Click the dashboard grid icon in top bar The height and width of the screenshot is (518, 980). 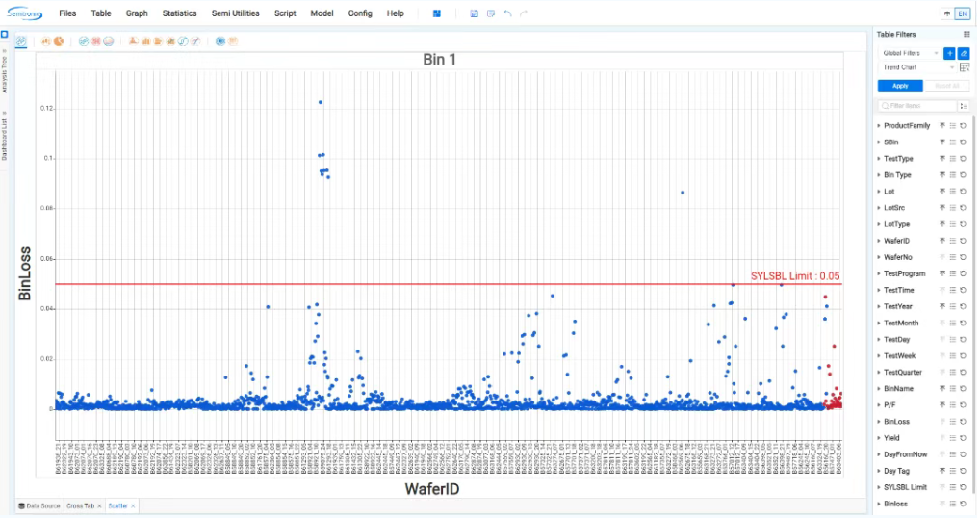tap(437, 13)
